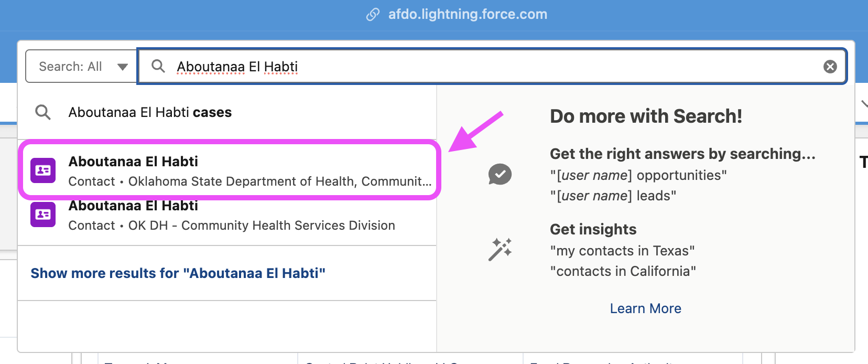Click the checkmark speech bubble icon
The width and height of the screenshot is (868, 364).
click(x=500, y=174)
